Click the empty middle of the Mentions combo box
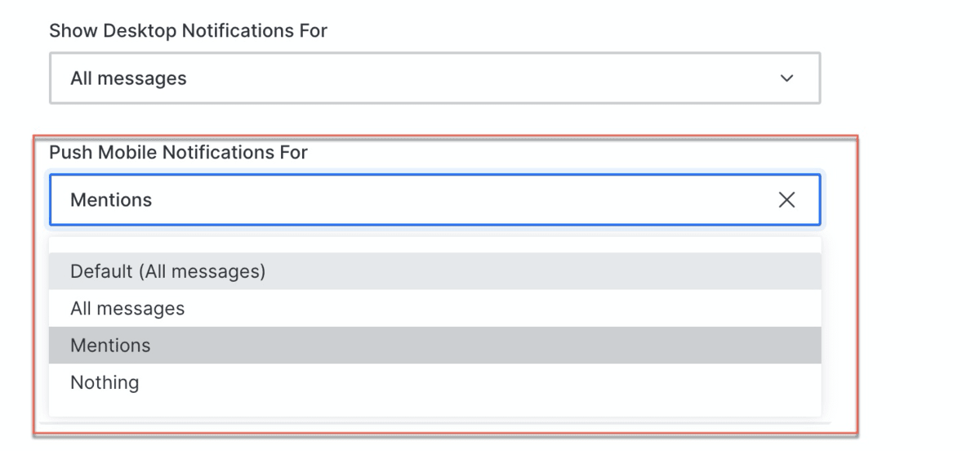The image size is (980, 451). coord(457,200)
